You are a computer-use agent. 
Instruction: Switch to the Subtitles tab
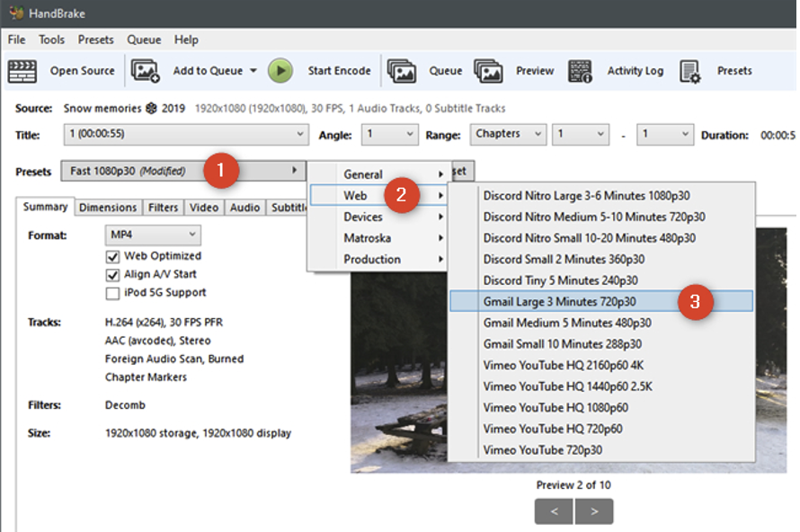[x=288, y=208]
